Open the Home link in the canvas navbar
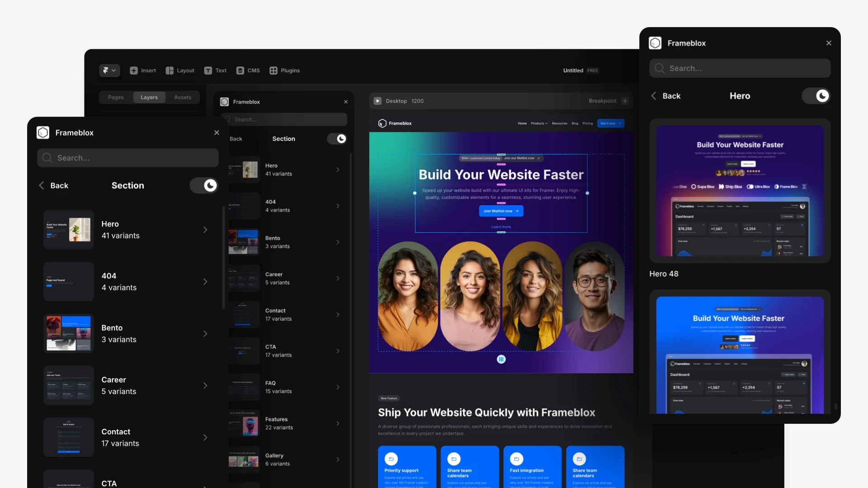This screenshot has height=488, width=868. (522, 123)
